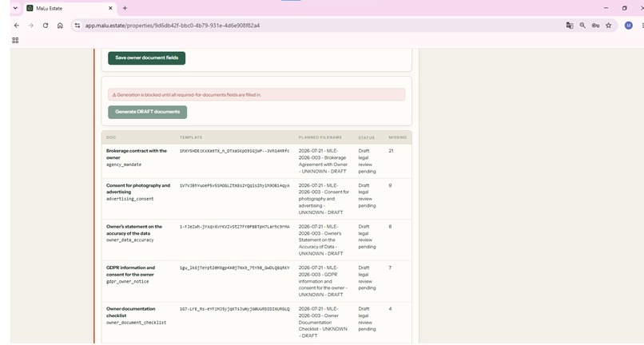The image size is (644, 345).
Task: Click the address bar URL
Action: tap(173, 26)
